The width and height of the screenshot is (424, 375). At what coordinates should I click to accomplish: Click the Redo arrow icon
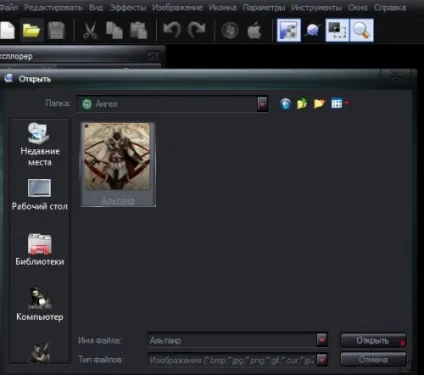pyautogui.click(x=197, y=31)
